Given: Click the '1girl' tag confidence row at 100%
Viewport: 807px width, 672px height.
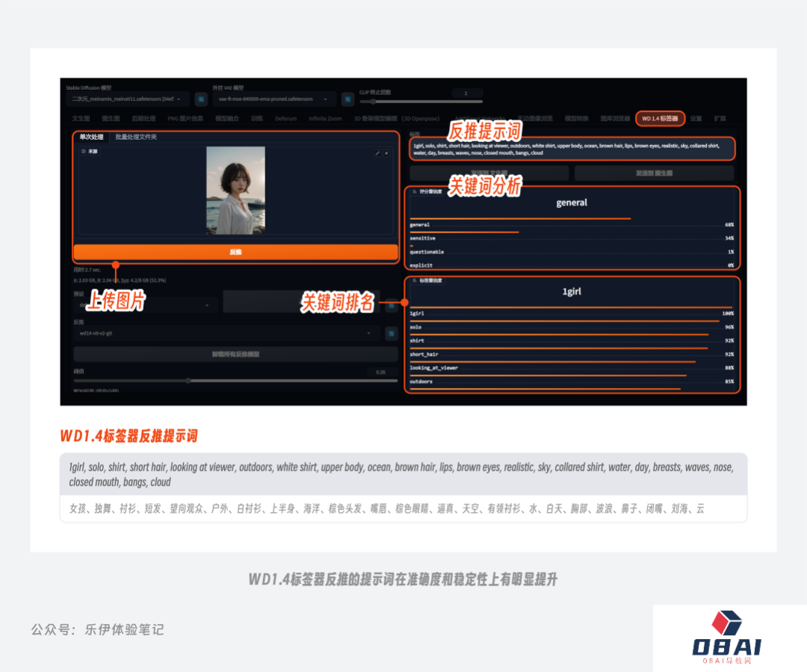Looking at the screenshot, I should coord(572,312).
